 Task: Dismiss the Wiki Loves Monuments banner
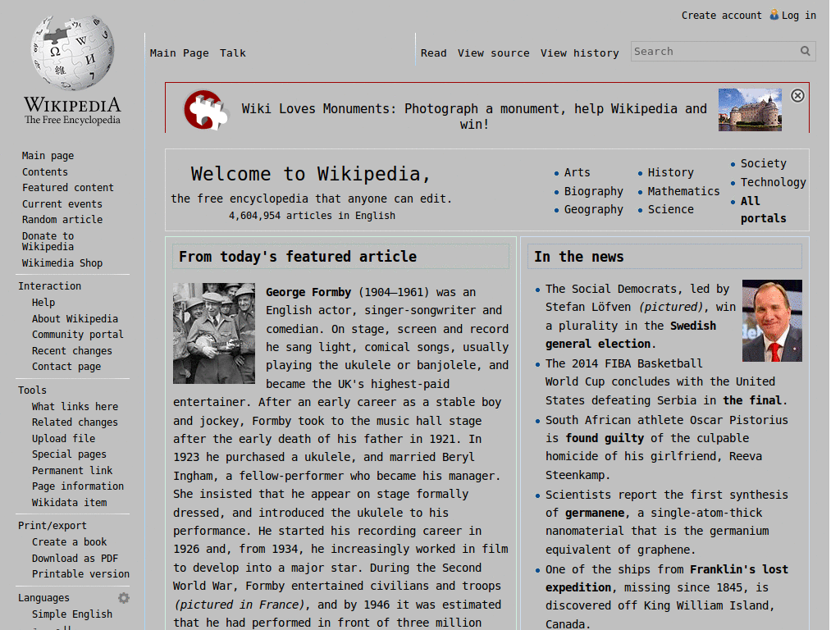coord(797,96)
